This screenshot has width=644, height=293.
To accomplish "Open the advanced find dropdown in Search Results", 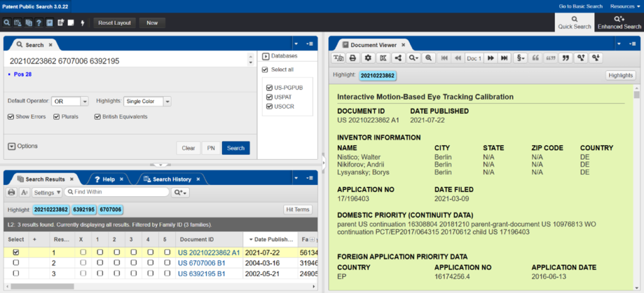I will point(180,192).
